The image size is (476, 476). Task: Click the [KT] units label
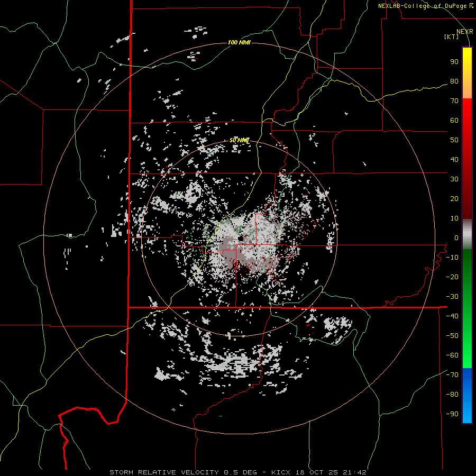tap(451, 36)
